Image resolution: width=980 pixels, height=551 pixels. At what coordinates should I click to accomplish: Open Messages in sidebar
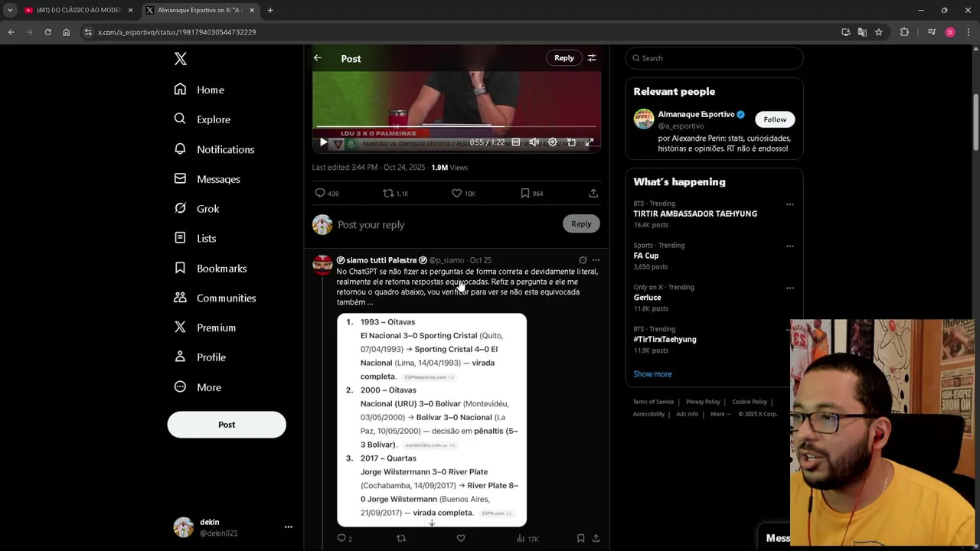207,179
